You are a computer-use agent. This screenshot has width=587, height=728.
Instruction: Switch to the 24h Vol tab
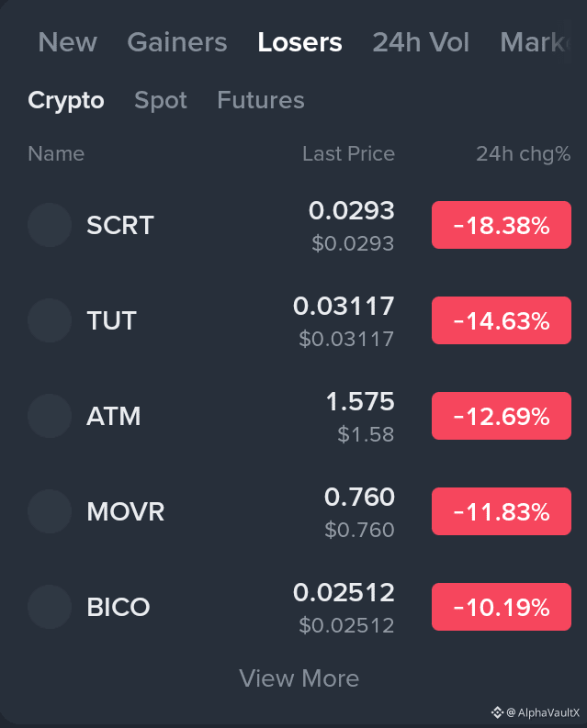click(421, 42)
